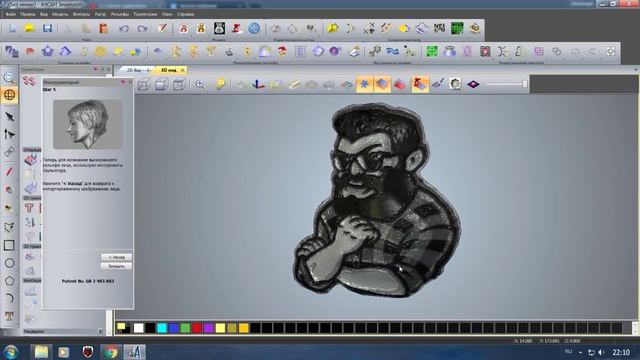
Task: Click the clock showing 22:10
Action: pos(621,352)
